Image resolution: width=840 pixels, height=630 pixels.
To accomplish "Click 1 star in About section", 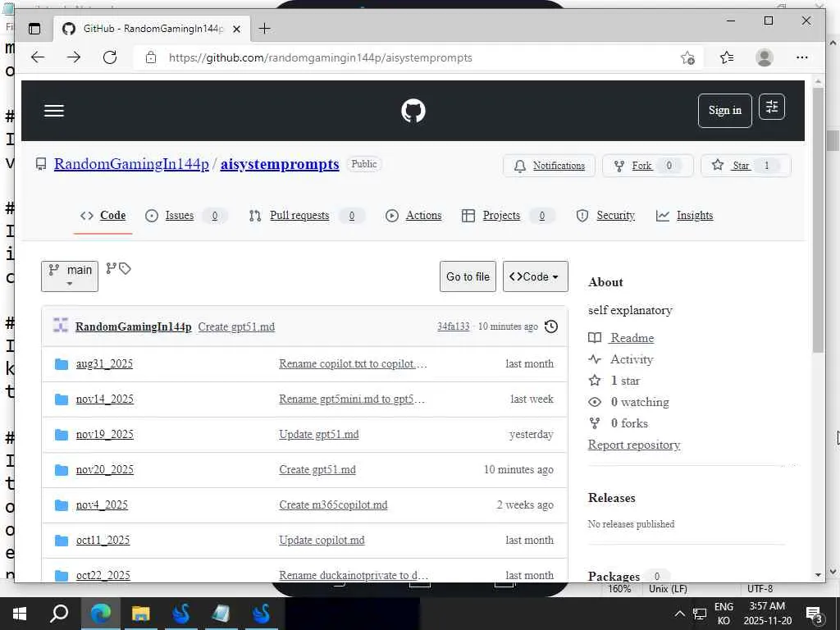I will coord(625,381).
